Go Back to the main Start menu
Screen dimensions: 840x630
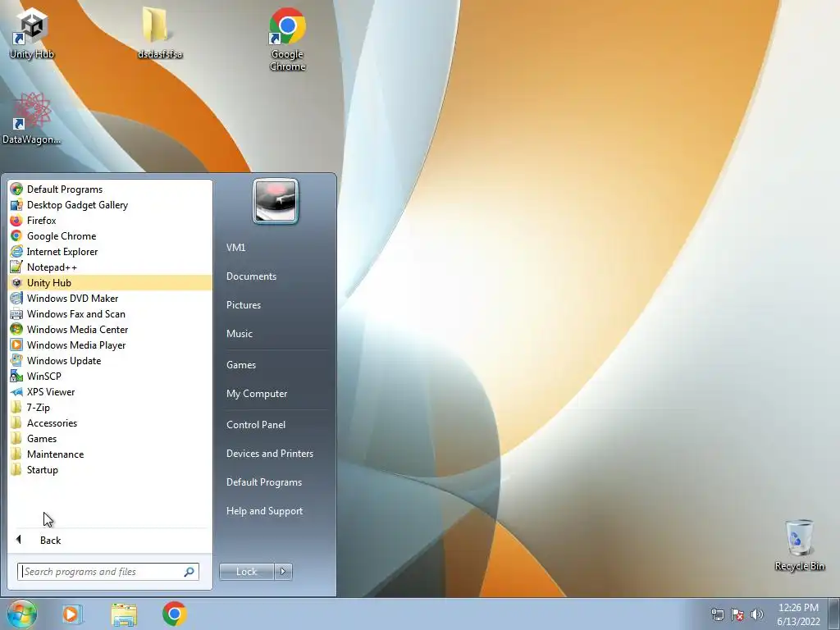click(x=110, y=540)
